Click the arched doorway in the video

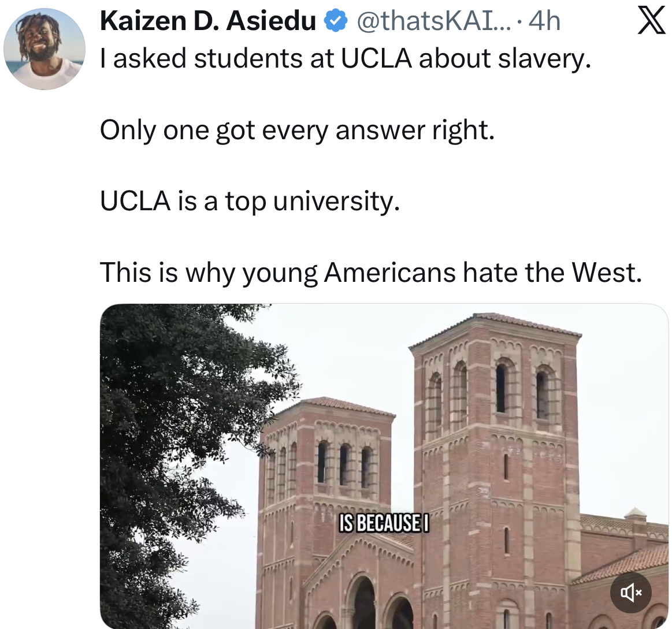[363, 604]
